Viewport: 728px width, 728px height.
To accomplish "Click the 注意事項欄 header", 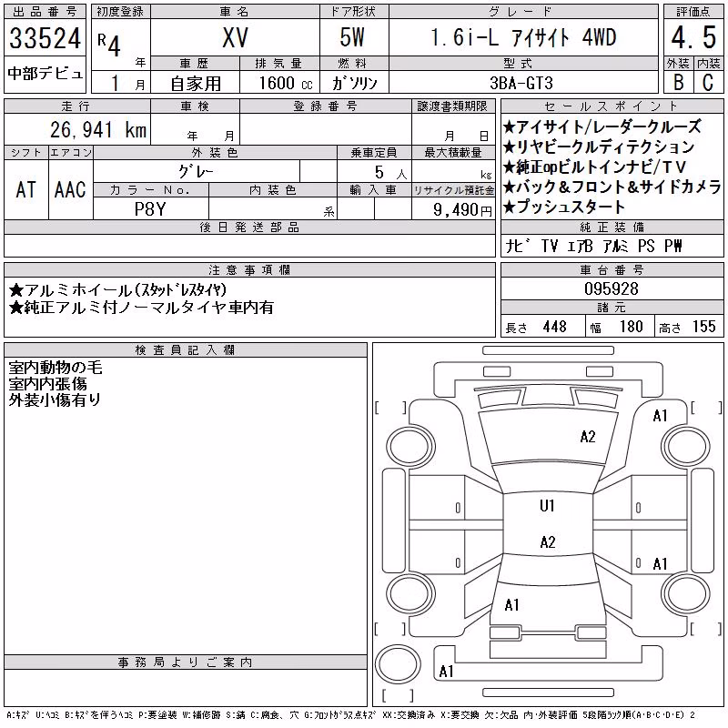I will click(249, 269).
